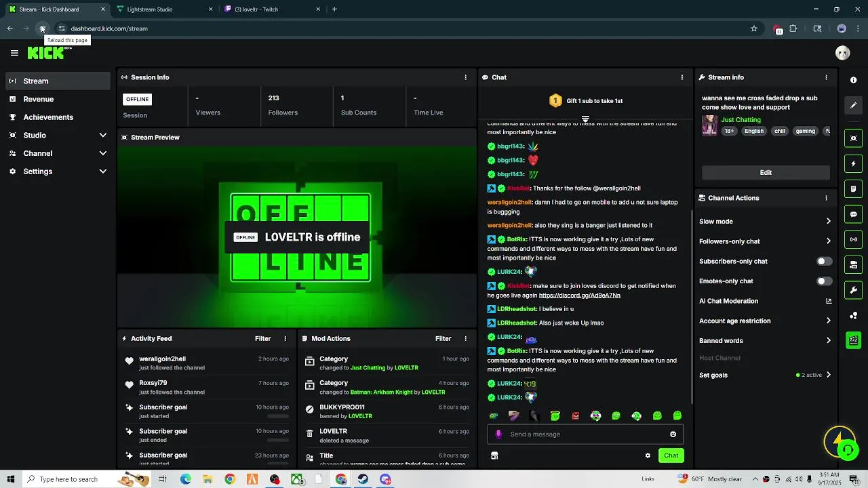Insert the green halo emote
868x488 pixels.
pos(555,416)
